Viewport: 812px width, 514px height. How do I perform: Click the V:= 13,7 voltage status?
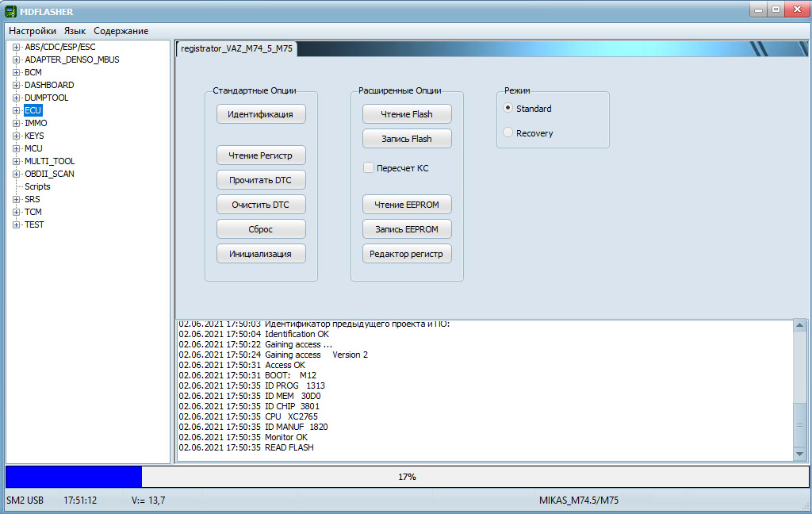148,501
